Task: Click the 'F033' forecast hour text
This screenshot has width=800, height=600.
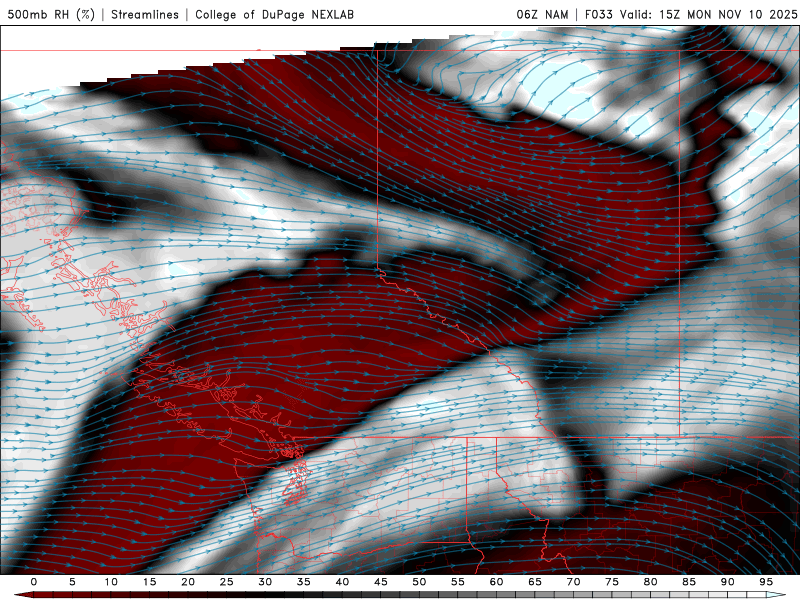Action: click(598, 14)
